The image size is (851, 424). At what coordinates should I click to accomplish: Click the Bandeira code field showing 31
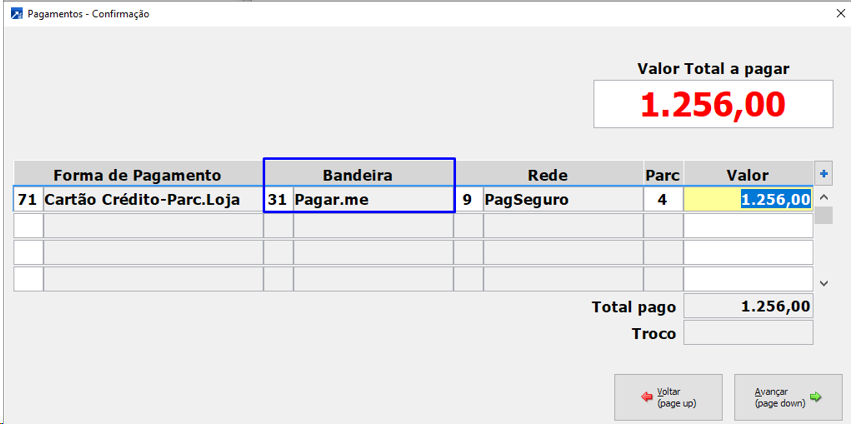click(277, 199)
